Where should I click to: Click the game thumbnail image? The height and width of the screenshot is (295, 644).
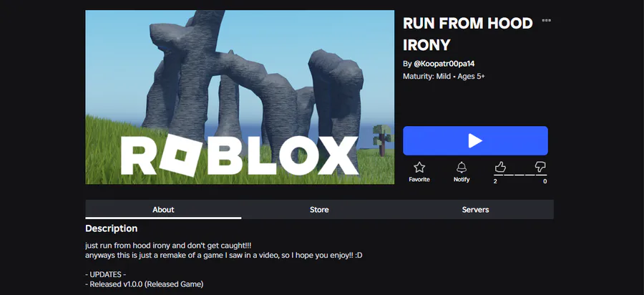click(240, 97)
